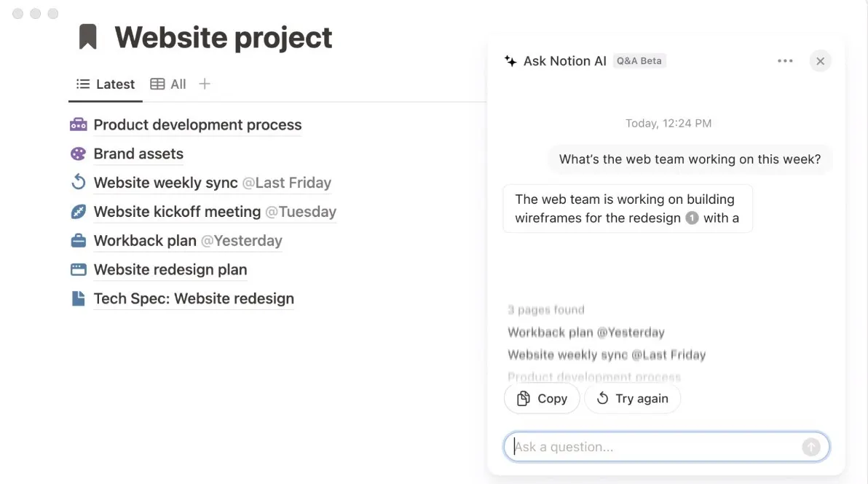868x484 pixels.
Task: Open the three-dots menu in Ask Notion AI
Action: tap(785, 61)
